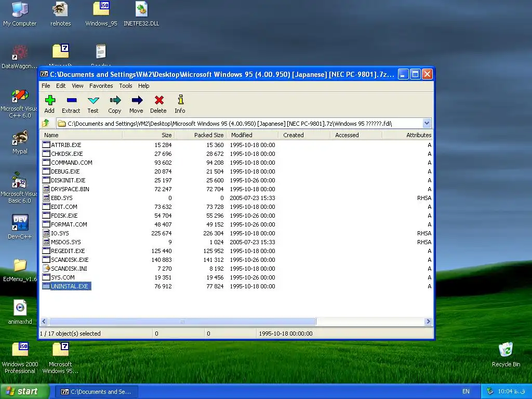
Task: Select the SYS.COM file row
Action: (236, 277)
